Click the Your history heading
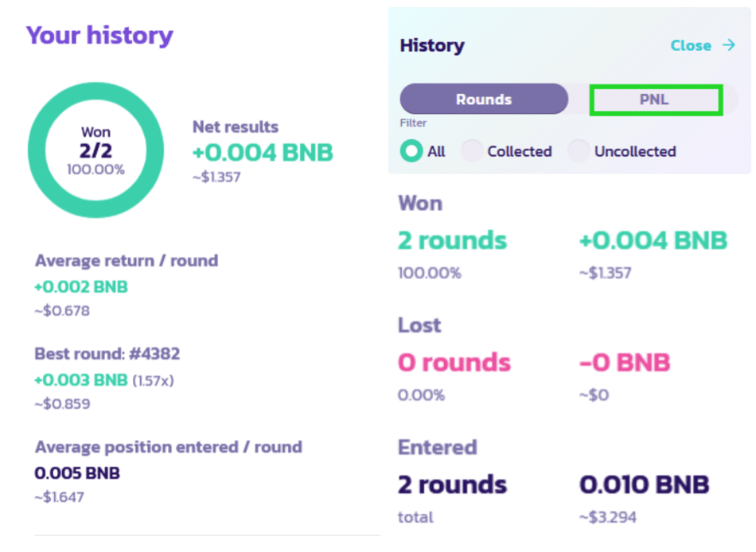 click(x=99, y=36)
